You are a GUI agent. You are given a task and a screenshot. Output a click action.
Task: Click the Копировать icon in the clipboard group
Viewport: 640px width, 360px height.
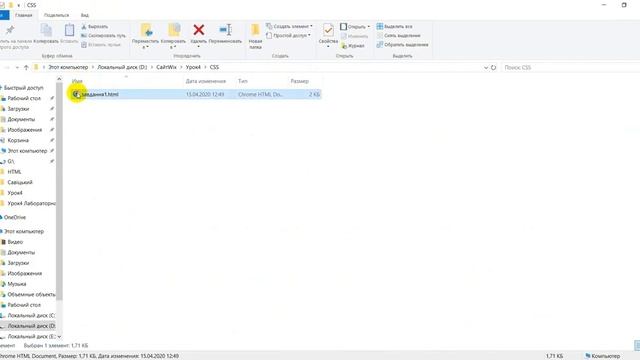(x=46, y=30)
